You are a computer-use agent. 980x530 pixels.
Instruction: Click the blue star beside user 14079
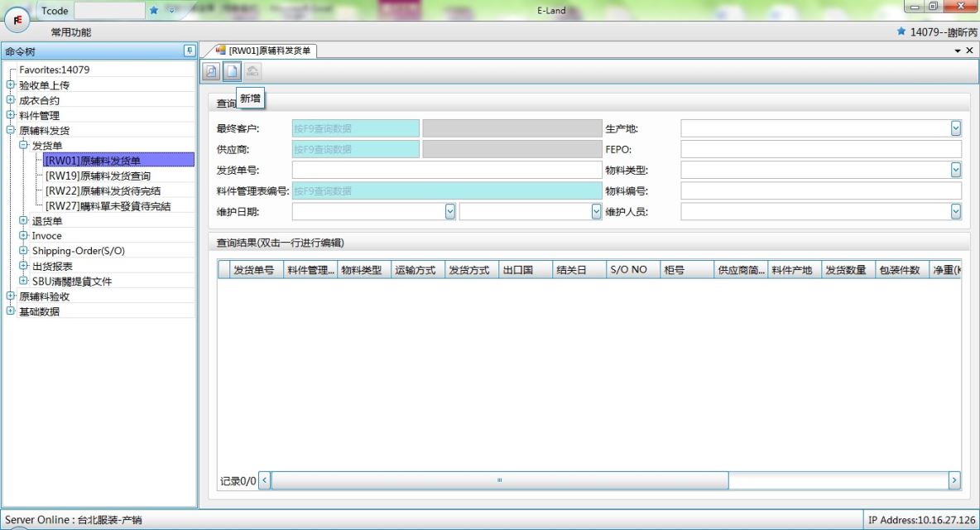(x=901, y=31)
